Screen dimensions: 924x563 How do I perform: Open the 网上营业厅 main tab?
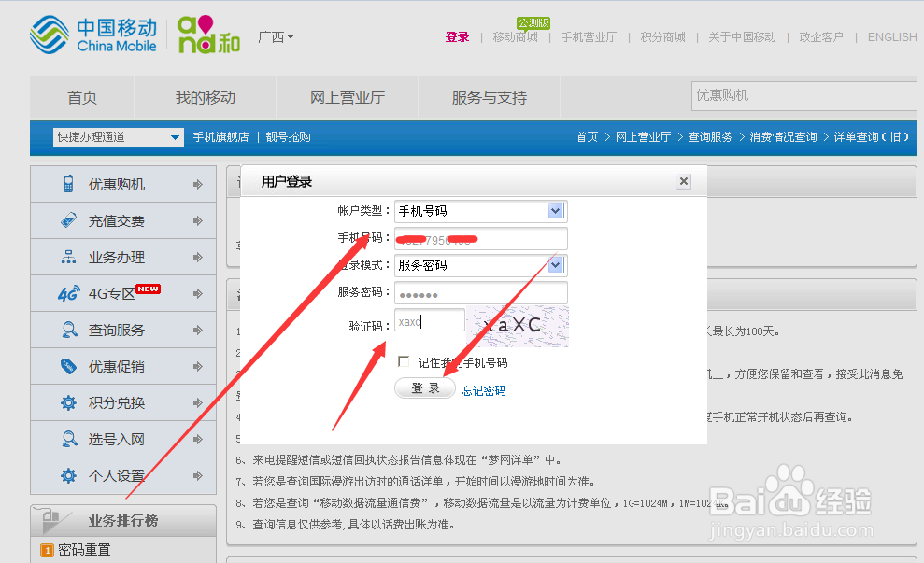pos(348,97)
